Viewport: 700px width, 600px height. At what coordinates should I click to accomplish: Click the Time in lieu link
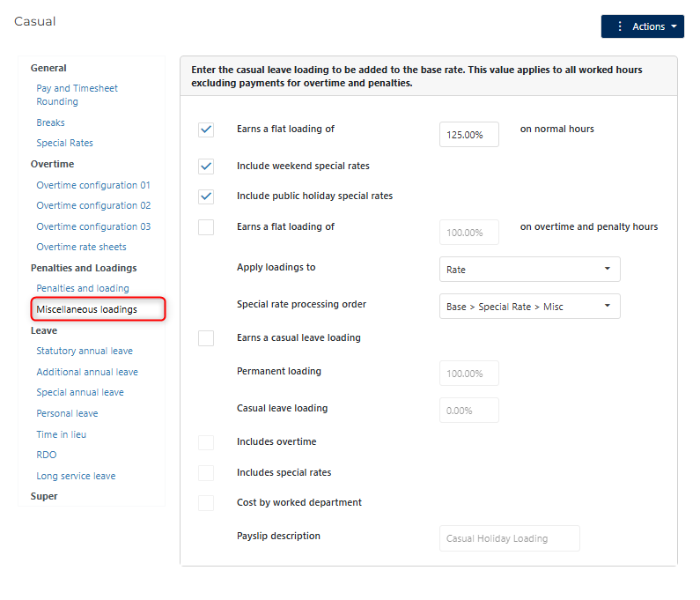point(61,434)
